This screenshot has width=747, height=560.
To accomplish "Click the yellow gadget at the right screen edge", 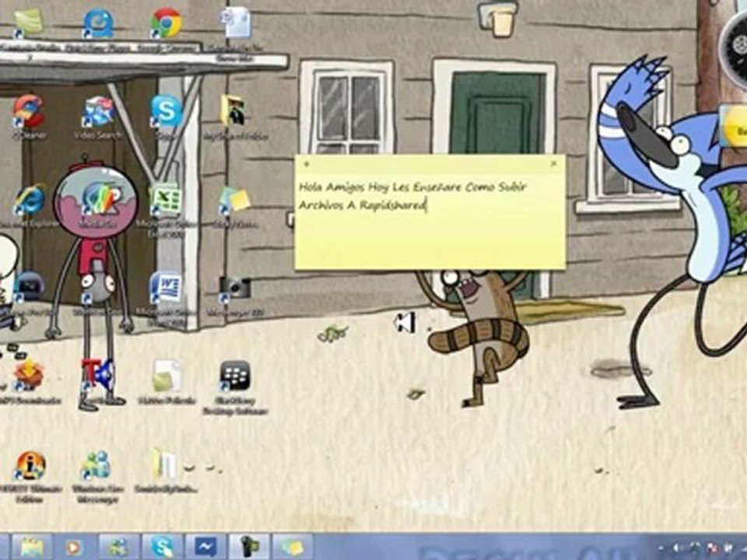I will tap(734, 126).
